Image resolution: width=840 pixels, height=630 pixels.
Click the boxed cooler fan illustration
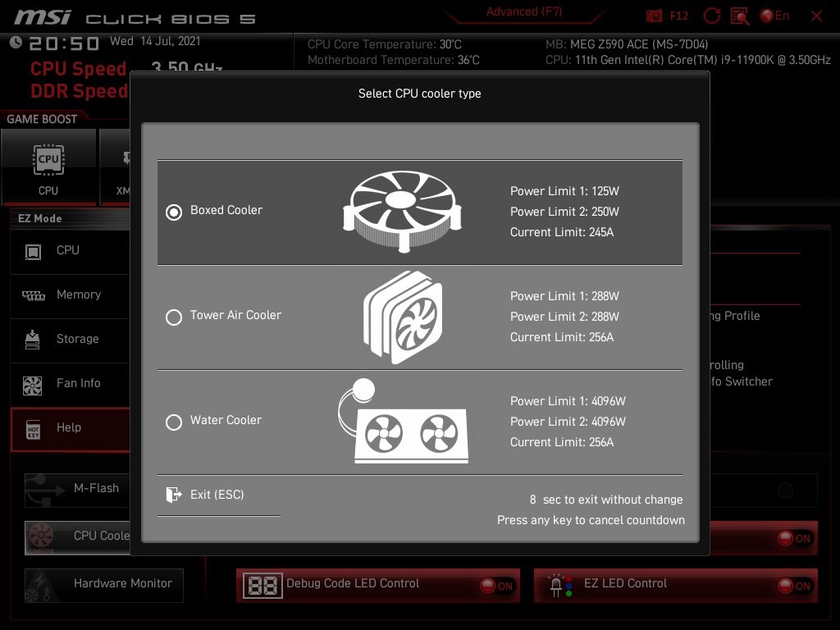coord(402,211)
